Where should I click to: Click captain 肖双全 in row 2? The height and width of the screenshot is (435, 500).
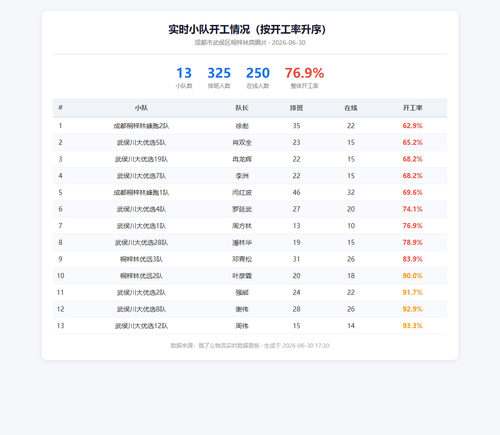[242, 142]
